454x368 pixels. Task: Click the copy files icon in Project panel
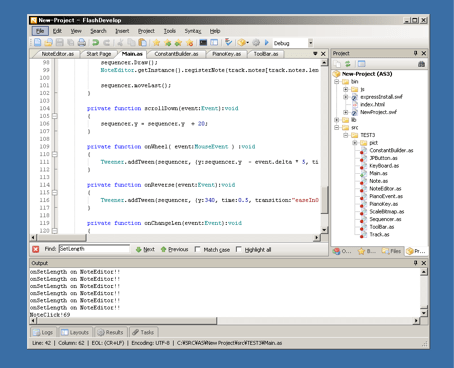click(x=337, y=64)
